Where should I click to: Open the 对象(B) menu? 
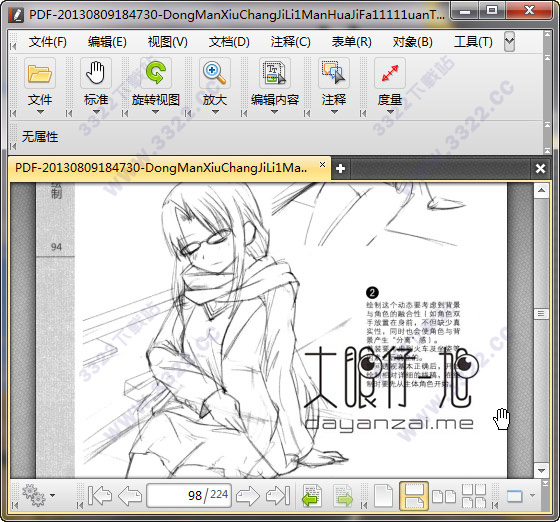[412, 42]
